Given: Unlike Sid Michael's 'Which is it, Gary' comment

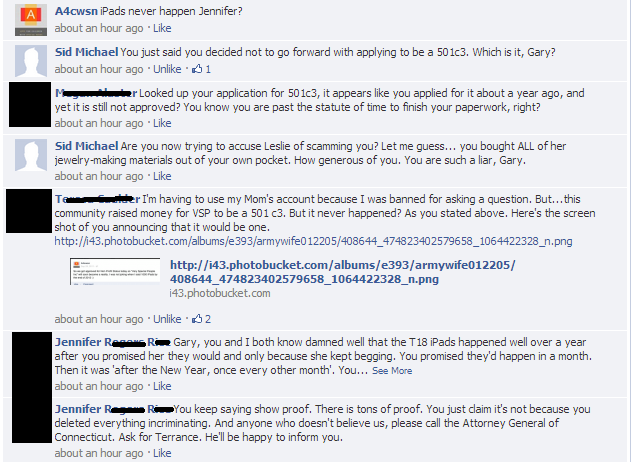Looking at the screenshot, I should (x=167, y=69).
